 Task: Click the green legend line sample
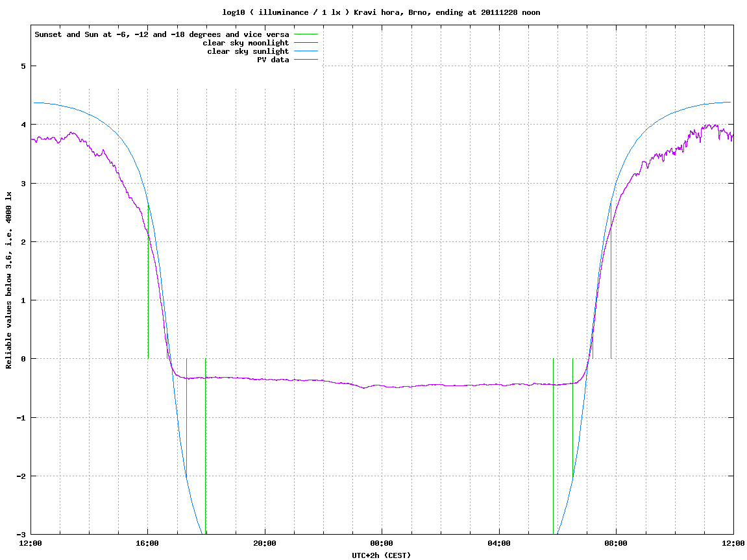(x=306, y=34)
